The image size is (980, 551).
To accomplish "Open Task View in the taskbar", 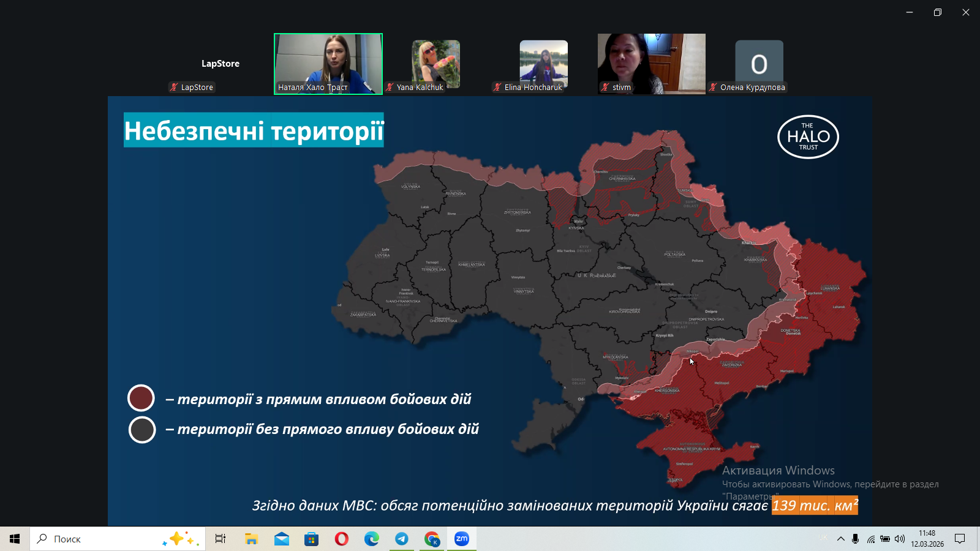I will point(221,539).
